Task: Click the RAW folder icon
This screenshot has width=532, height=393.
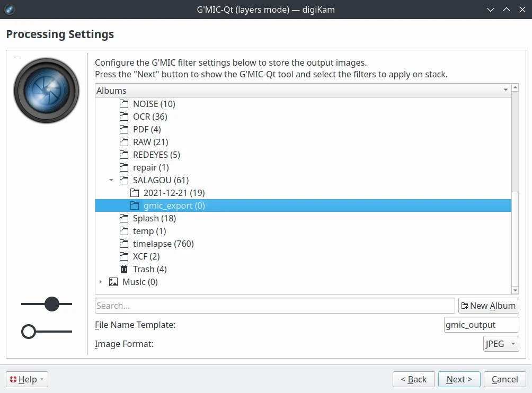Action: coord(124,142)
